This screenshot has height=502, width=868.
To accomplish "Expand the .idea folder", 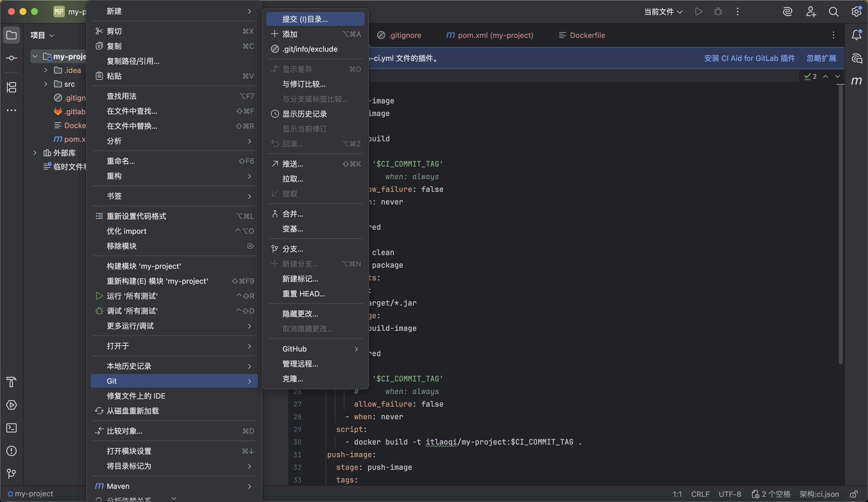I will coord(46,70).
